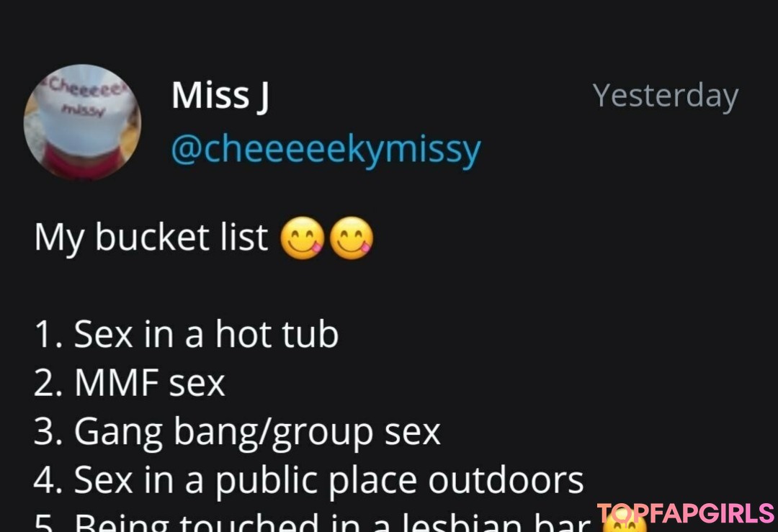Click the 'My bucket list' heading text

[151, 238]
